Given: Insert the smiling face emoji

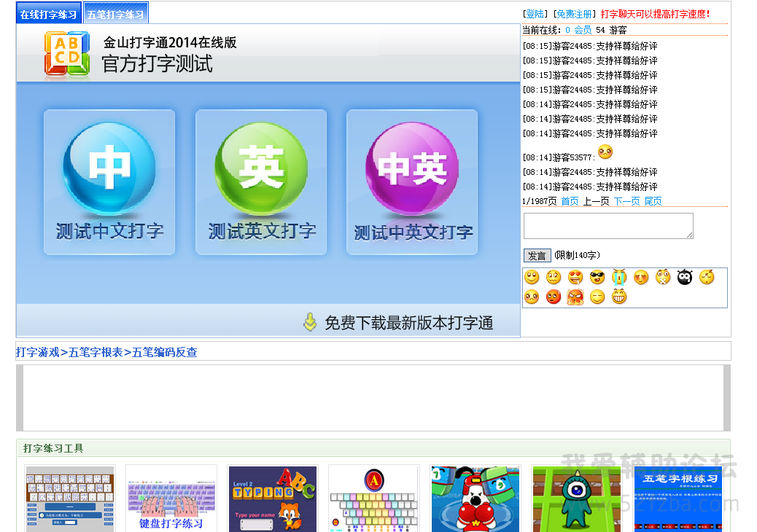Looking at the screenshot, I should 532,278.
